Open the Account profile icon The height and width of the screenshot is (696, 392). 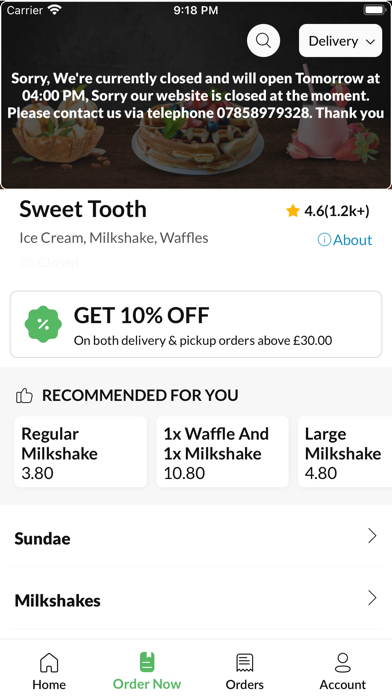(x=343, y=663)
